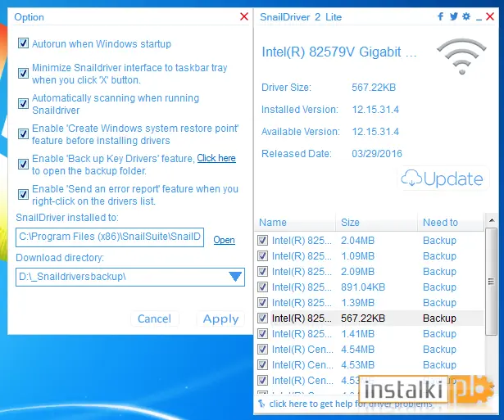Image resolution: width=504 pixels, height=420 pixels.
Task: Uncheck the 891.04KB Intel driver row
Action: (x=262, y=287)
